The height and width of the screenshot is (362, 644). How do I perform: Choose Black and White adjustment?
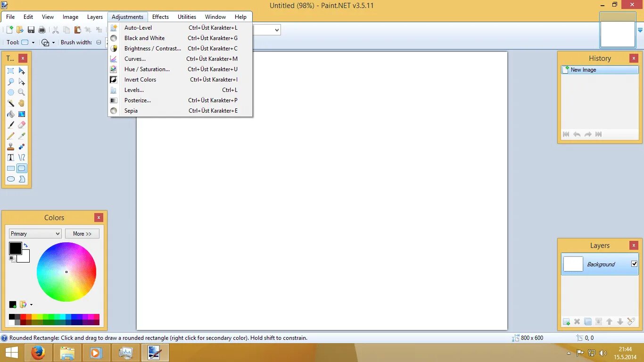click(180, 38)
